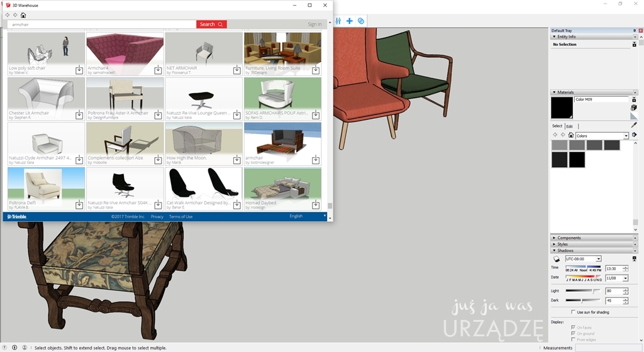Open the English language selector

click(307, 216)
